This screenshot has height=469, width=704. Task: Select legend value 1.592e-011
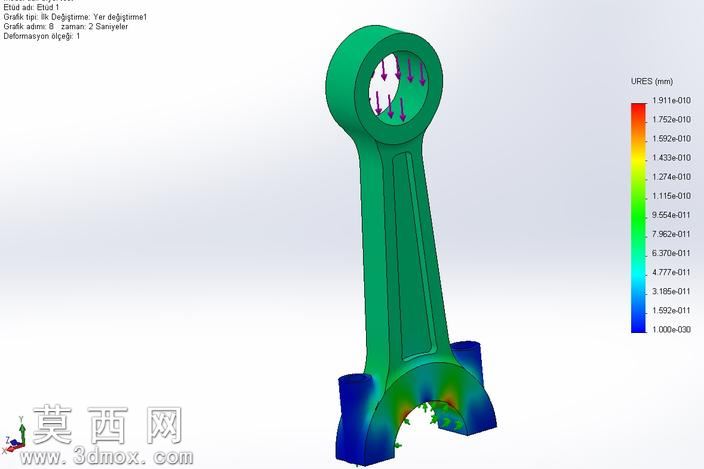click(671, 310)
